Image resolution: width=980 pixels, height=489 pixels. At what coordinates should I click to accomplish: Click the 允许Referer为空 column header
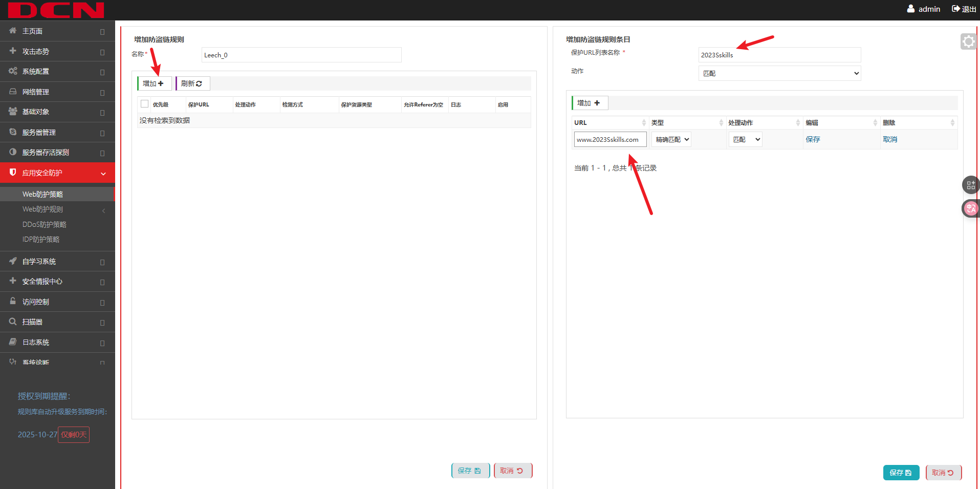[x=423, y=104]
